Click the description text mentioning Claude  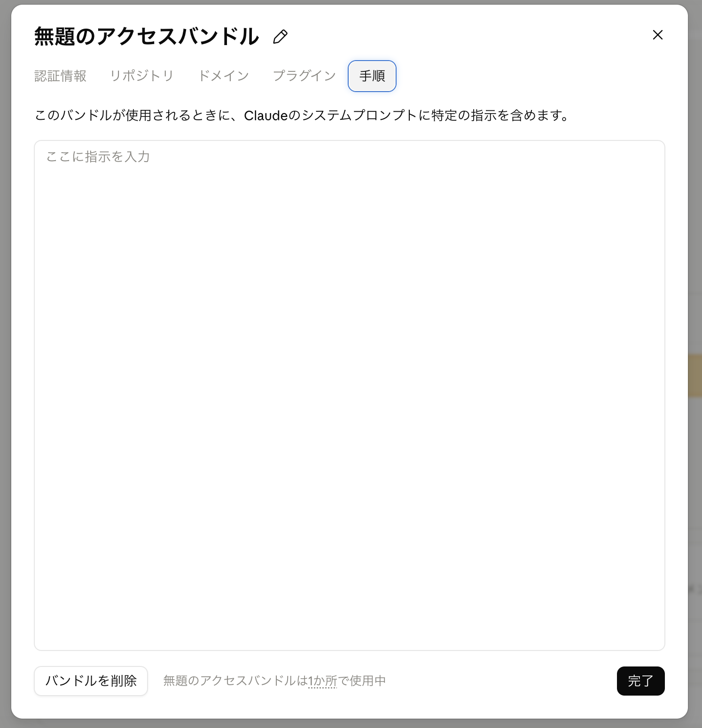coord(303,116)
